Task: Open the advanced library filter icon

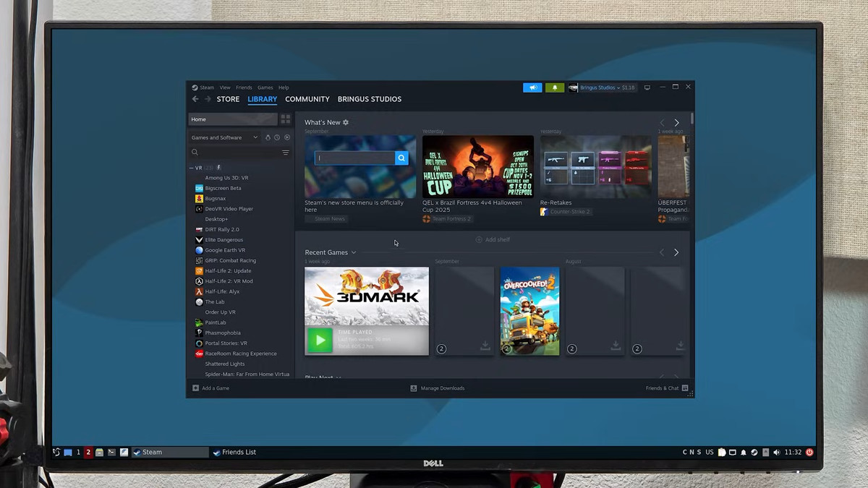Action: (286, 153)
